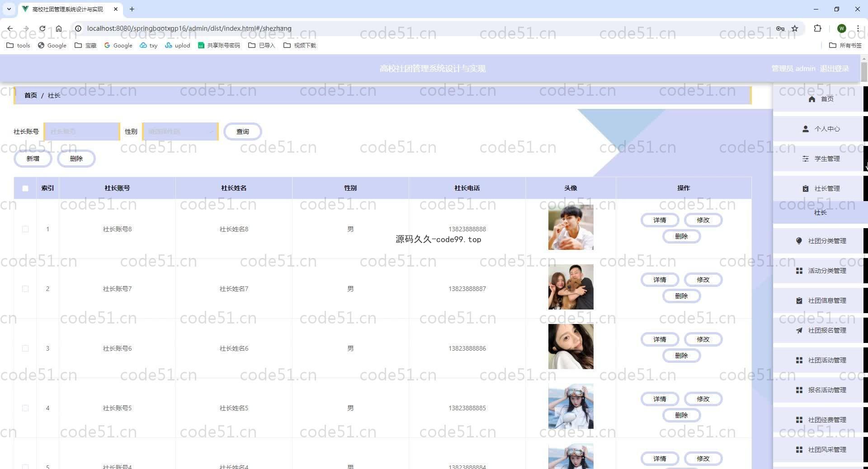Click 删除 for 社长账号6
868x469 pixels.
click(x=681, y=356)
